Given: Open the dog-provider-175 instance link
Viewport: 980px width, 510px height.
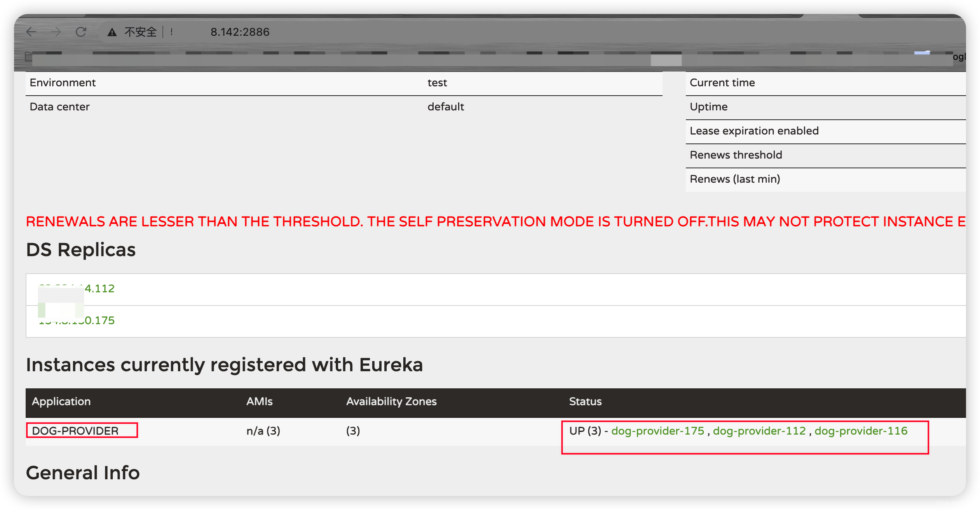Looking at the screenshot, I should pos(657,431).
